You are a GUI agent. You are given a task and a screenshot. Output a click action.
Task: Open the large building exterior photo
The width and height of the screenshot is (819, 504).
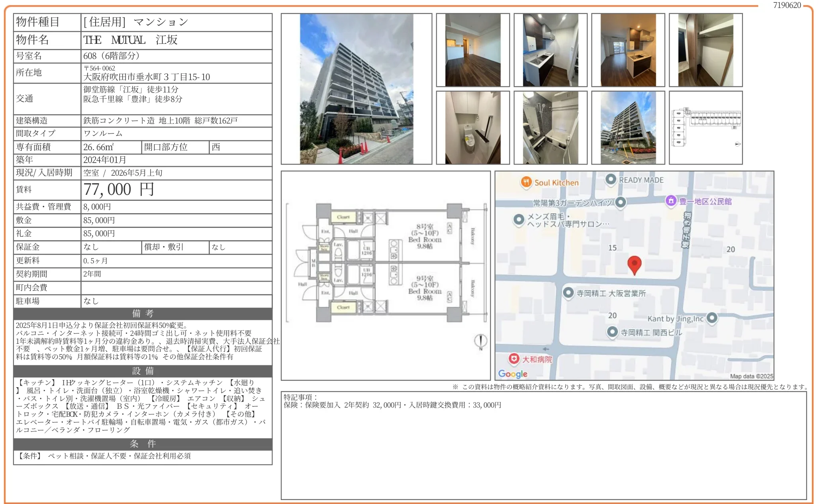tap(356, 89)
